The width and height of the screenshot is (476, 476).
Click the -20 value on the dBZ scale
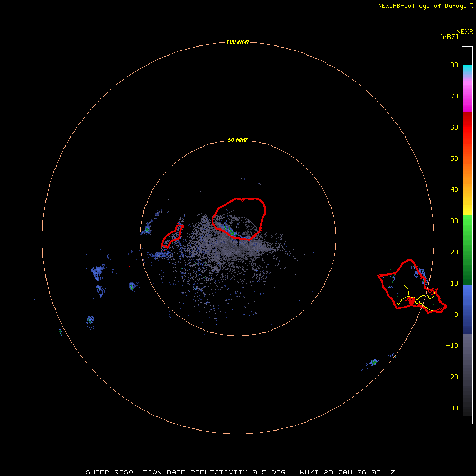point(452,377)
